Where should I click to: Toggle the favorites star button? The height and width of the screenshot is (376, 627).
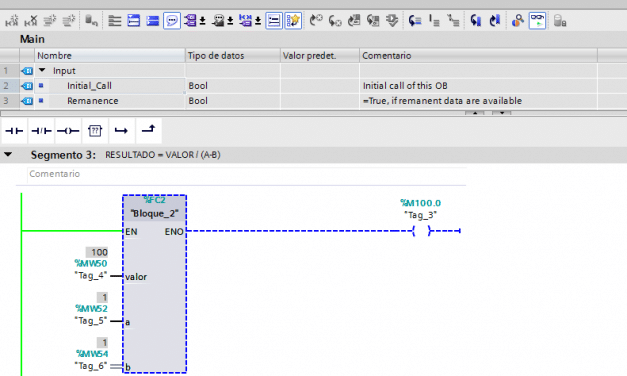(x=293, y=20)
